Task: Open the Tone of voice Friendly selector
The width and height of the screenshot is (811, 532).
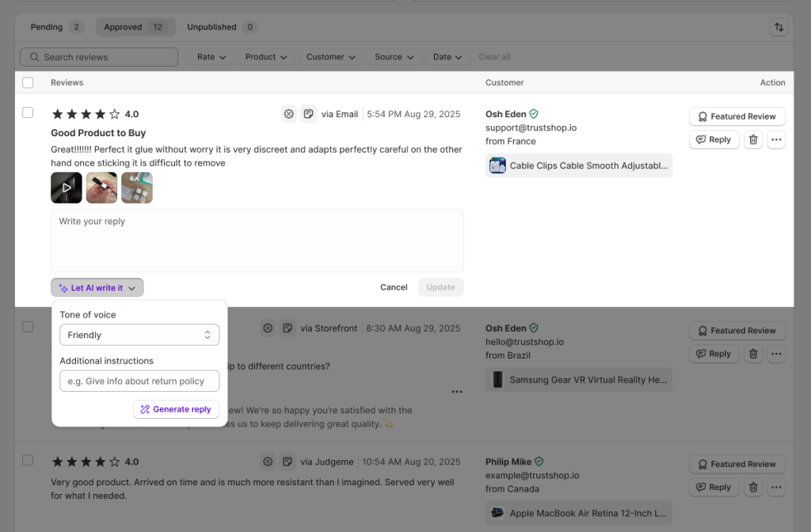Action: pyautogui.click(x=139, y=335)
